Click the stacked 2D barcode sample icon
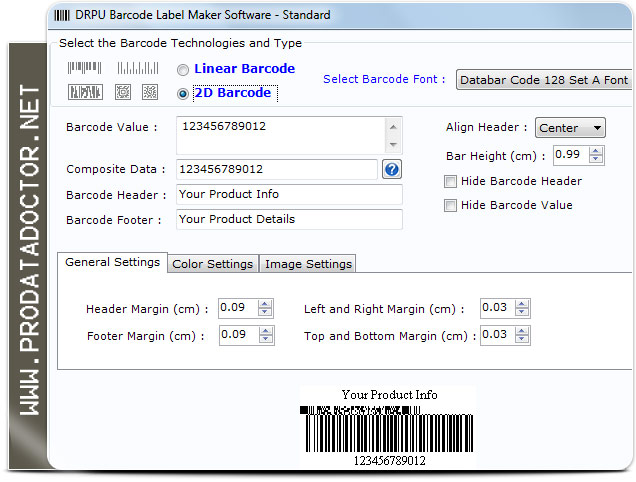 pos(85,92)
